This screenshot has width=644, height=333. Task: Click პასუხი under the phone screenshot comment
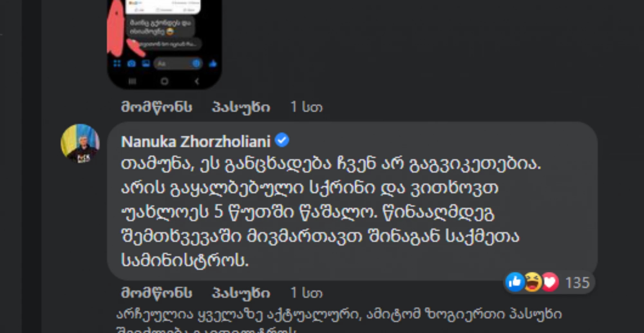coord(241,107)
